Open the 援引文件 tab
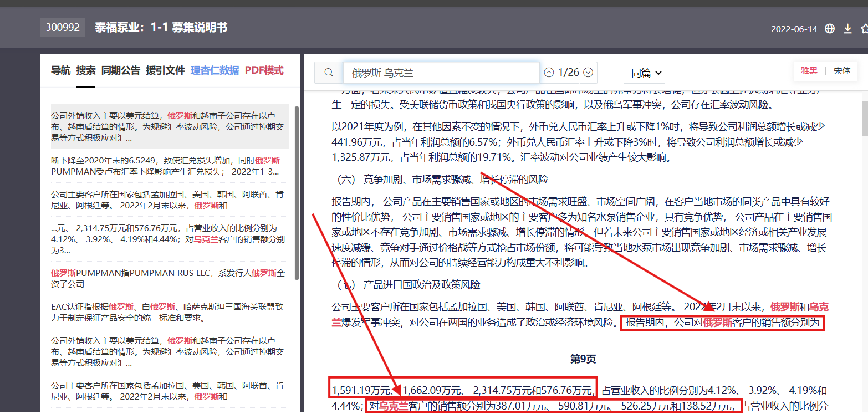 click(x=165, y=70)
